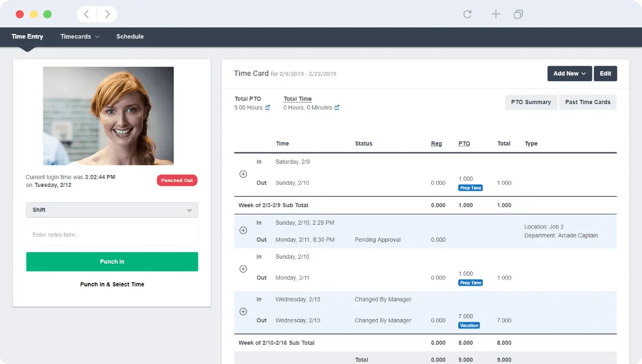This screenshot has width=642, height=364.
Task: Click the edit icon next to Total Time
Action: 336,107
